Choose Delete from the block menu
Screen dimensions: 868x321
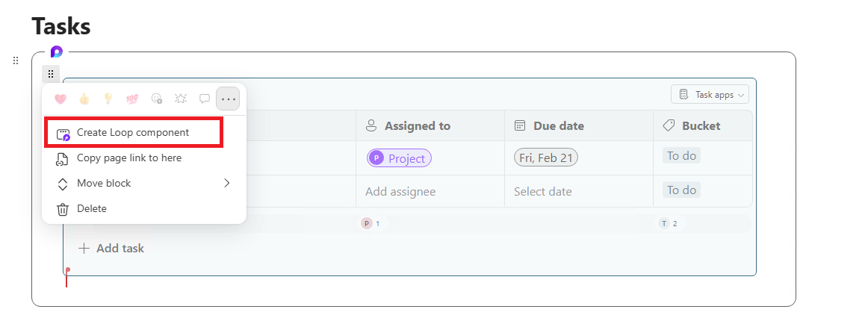tap(91, 209)
